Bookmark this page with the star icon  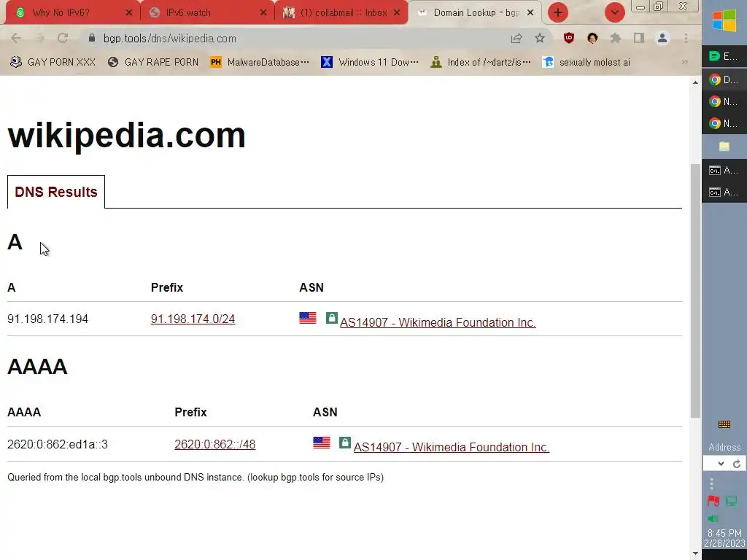pos(540,38)
